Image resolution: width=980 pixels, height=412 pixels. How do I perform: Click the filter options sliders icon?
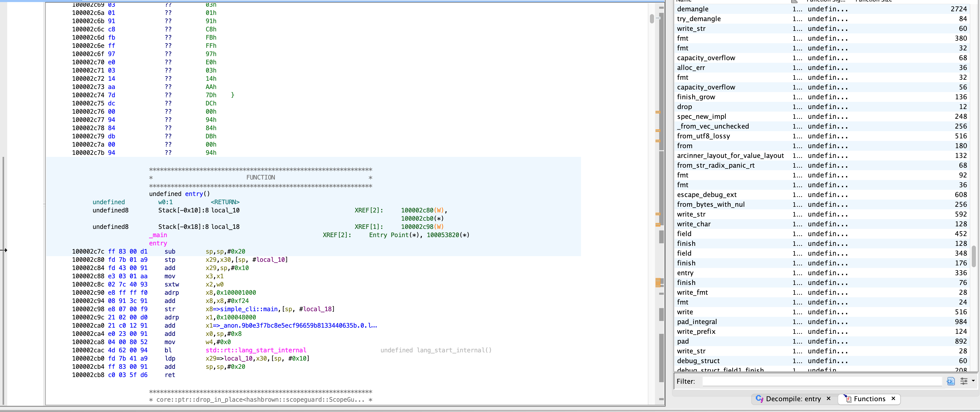[964, 381]
